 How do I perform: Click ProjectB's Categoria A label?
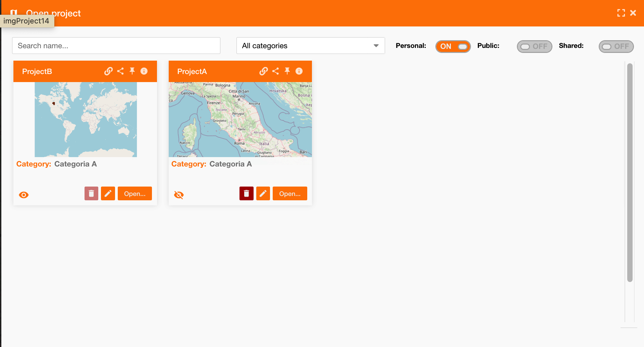click(75, 164)
